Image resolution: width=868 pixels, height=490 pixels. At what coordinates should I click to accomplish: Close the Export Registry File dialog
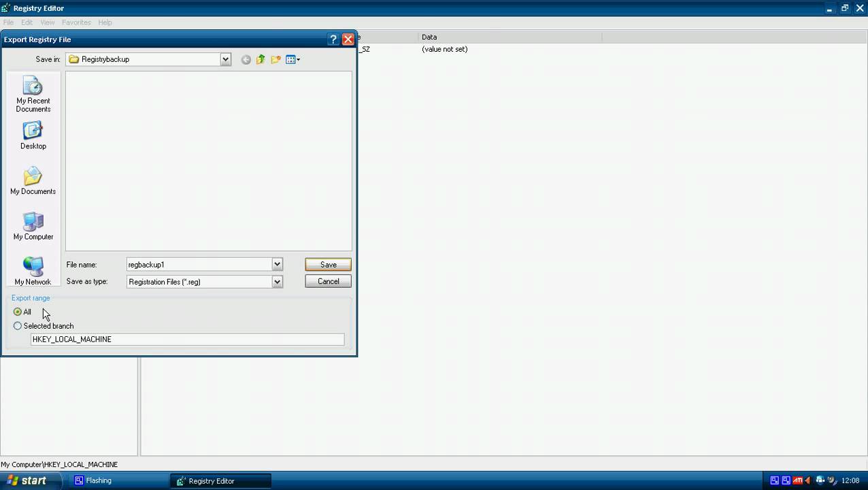click(x=348, y=39)
